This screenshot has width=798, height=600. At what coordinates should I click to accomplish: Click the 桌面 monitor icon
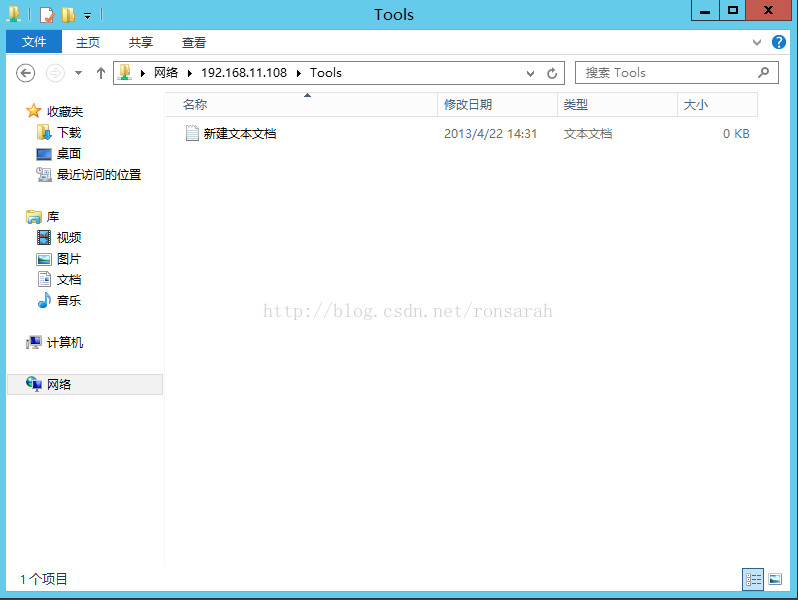[x=44, y=154]
